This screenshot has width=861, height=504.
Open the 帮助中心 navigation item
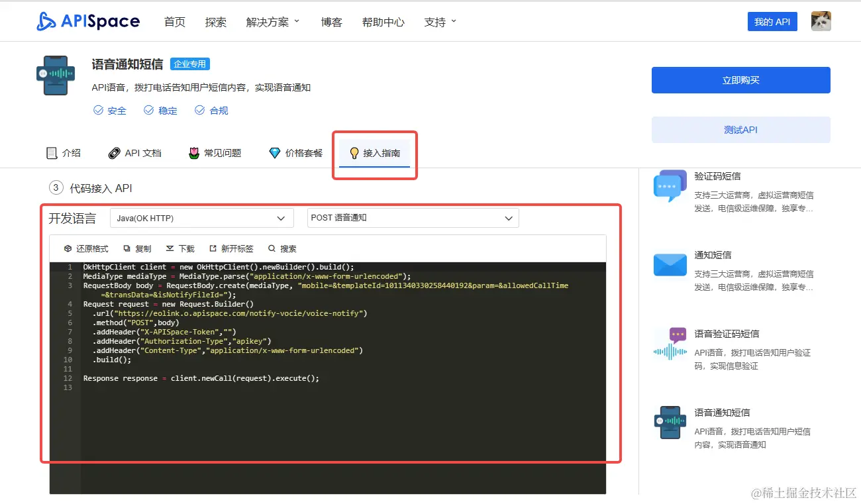(383, 22)
